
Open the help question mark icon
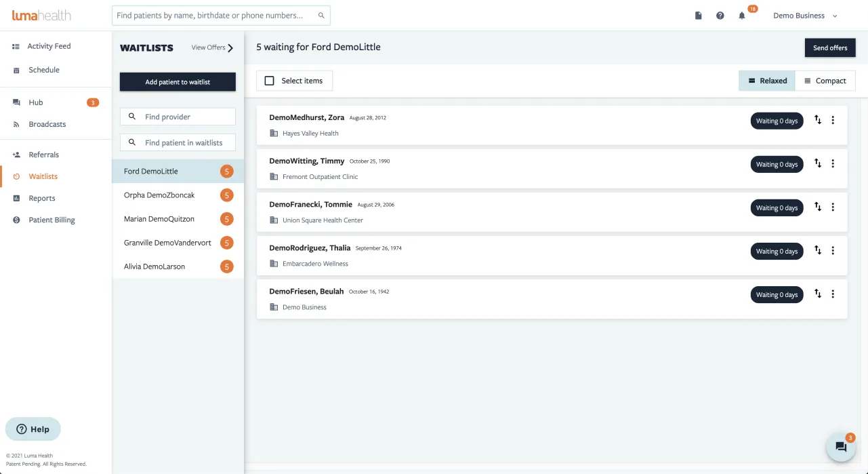(x=720, y=16)
